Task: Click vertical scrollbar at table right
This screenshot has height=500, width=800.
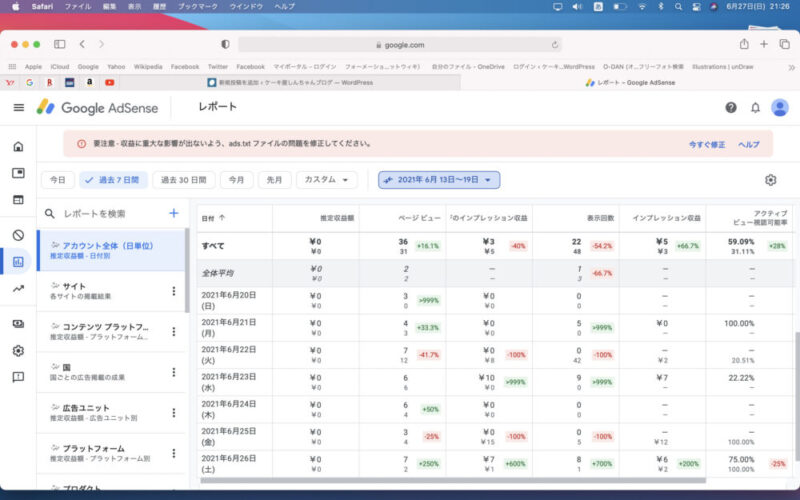Action: tap(797, 395)
